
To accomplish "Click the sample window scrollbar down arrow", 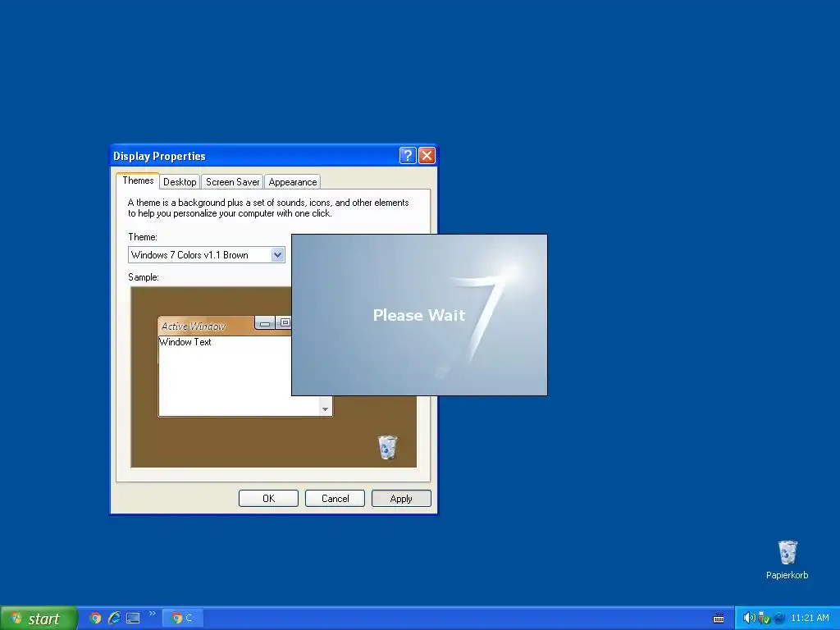I will [325, 409].
